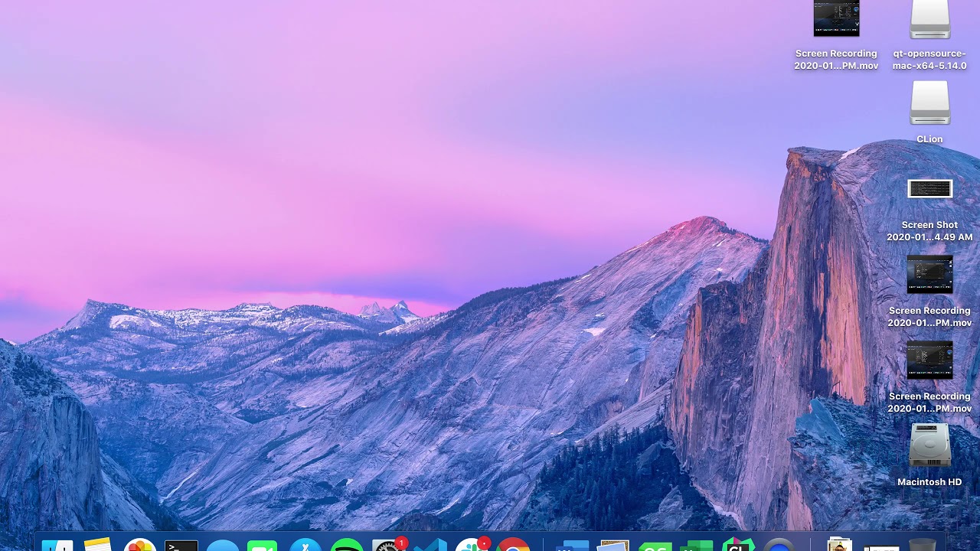
Task: Select the CLion mounted disk icon
Action: (x=929, y=103)
